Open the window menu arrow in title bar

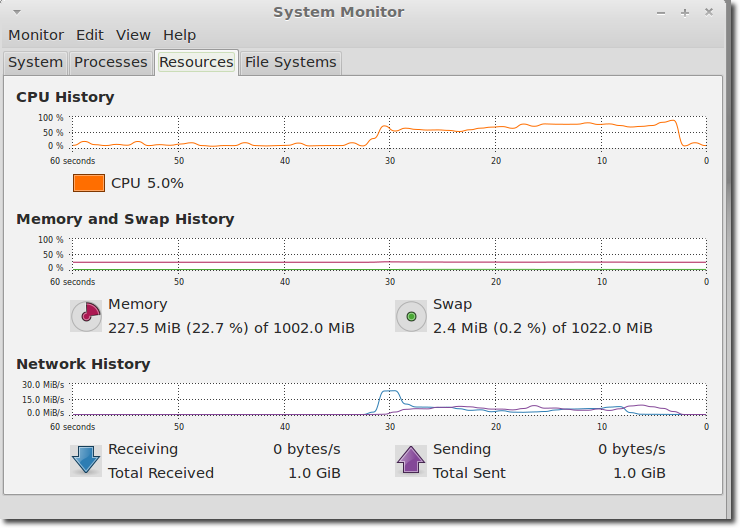(17, 12)
